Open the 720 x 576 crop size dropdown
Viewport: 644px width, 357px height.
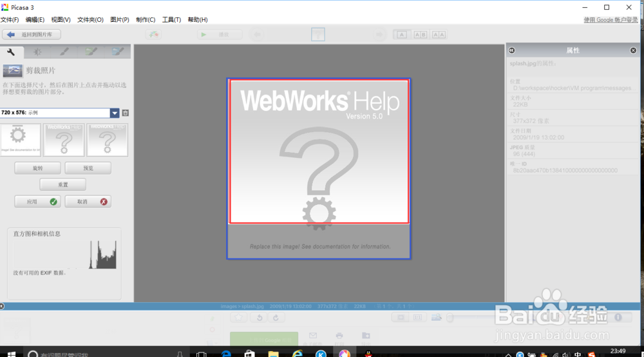(115, 113)
